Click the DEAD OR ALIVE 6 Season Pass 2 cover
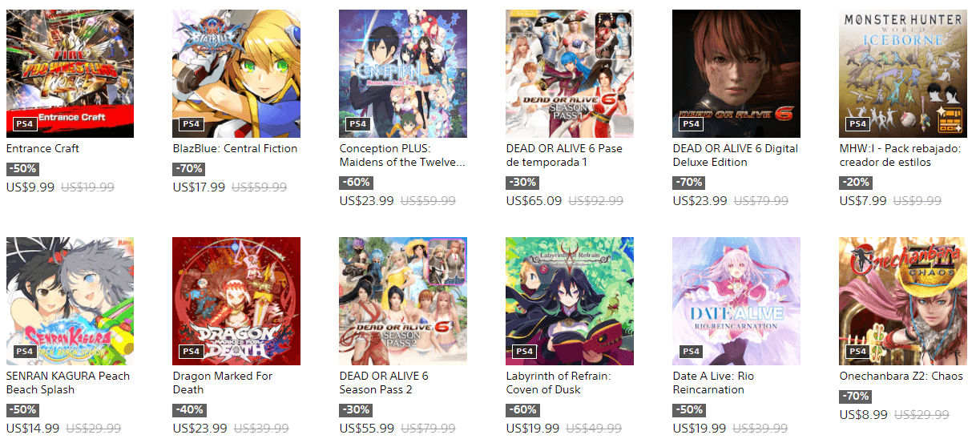Viewport: 980px width, 443px height. [x=403, y=301]
